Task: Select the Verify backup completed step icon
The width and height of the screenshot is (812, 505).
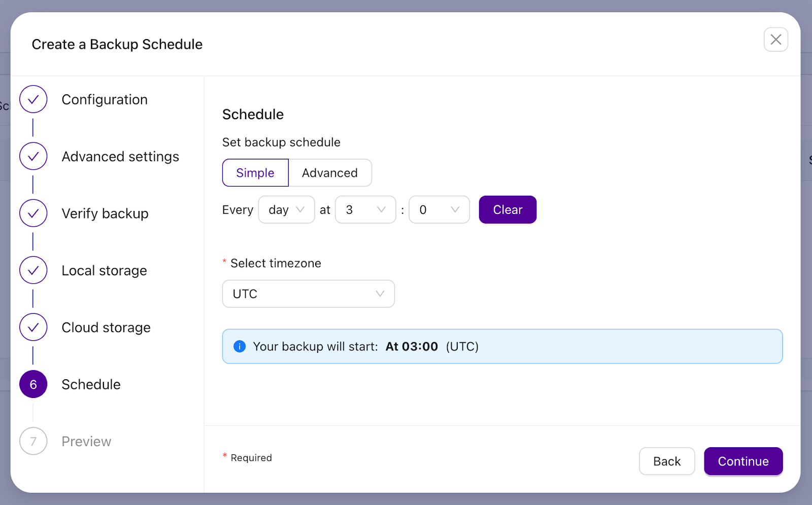Action: (32, 213)
